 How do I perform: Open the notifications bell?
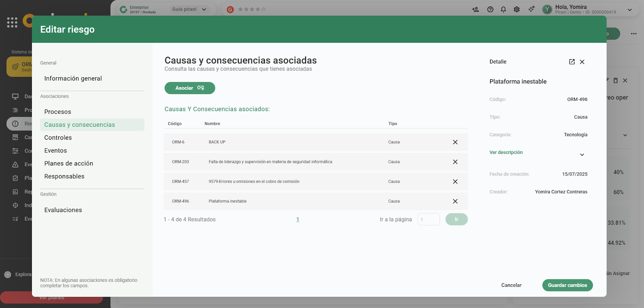(x=503, y=9)
